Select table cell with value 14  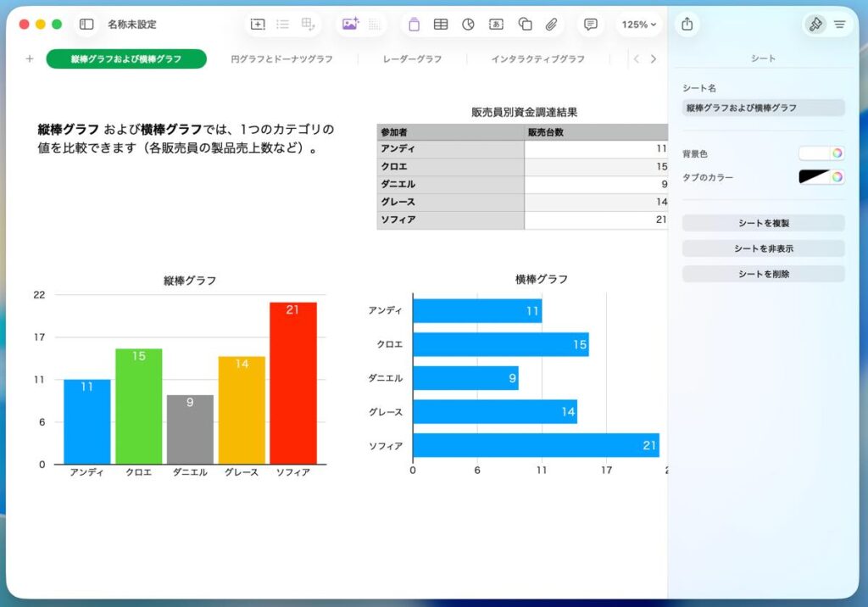click(x=596, y=202)
